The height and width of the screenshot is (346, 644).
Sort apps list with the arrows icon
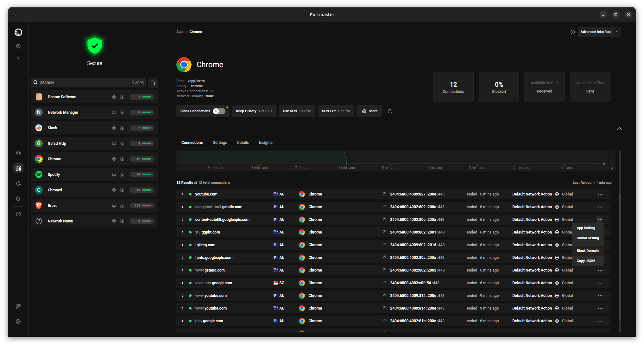point(153,83)
